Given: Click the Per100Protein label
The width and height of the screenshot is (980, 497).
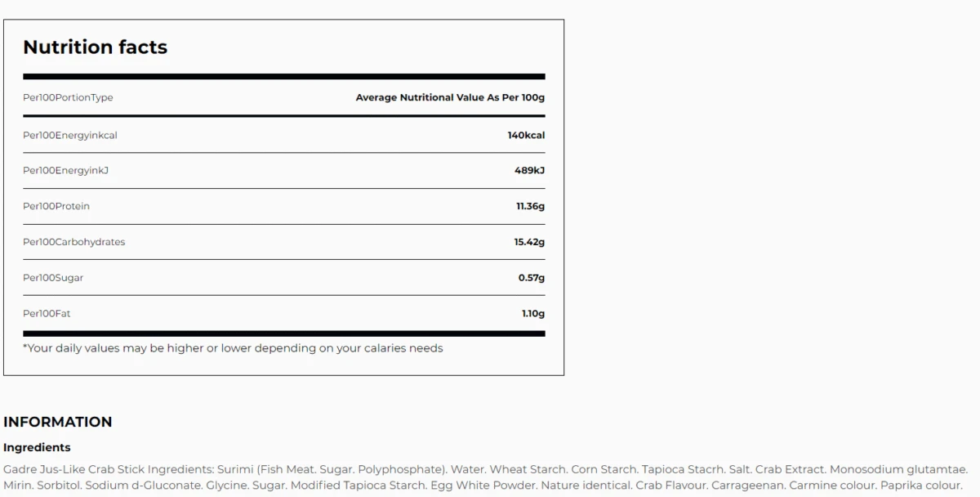Looking at the screenshot, I should tap(56, 206).
